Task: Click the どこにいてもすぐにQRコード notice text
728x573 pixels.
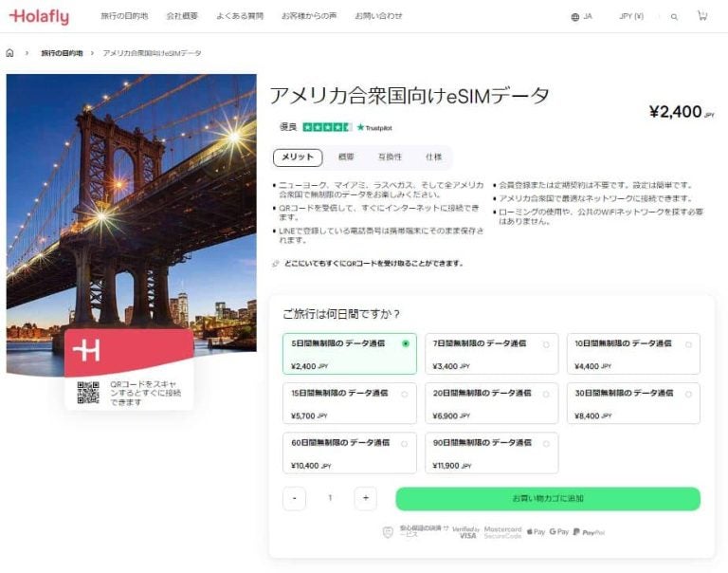Action: [373, 264]
